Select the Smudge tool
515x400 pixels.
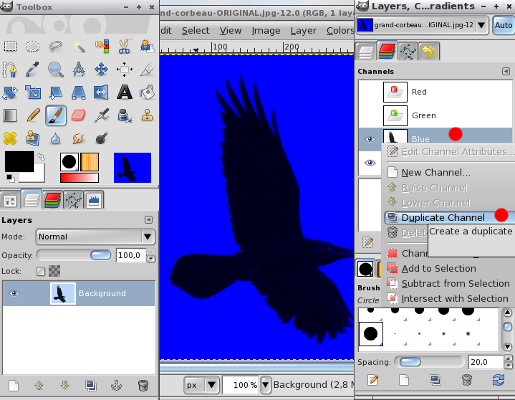tap(79, 138)
